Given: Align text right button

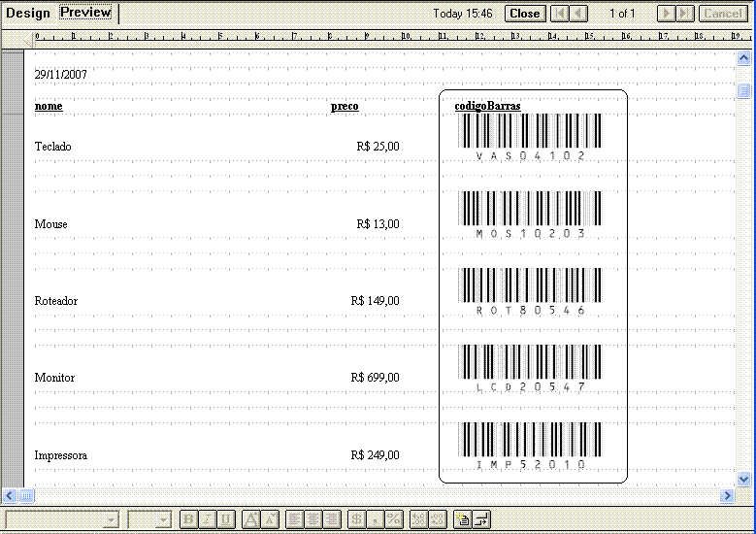Looking at the screenshot, I should point(332,519).
